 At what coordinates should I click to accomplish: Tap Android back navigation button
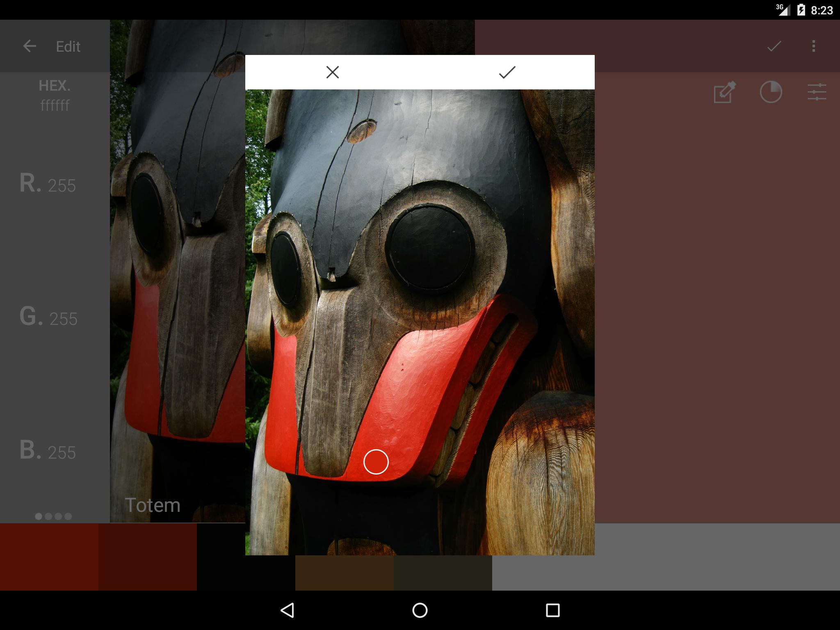[287, 610]
